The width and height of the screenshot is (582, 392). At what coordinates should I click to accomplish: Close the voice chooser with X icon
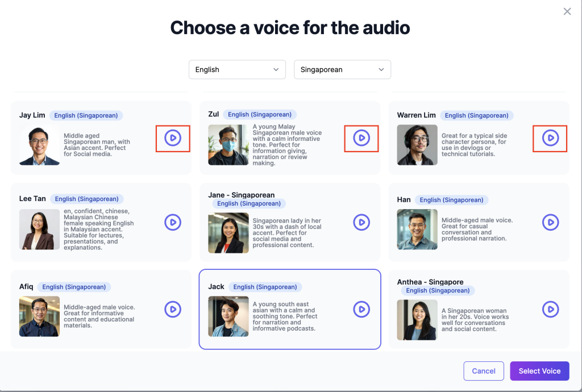pos(567,11)
